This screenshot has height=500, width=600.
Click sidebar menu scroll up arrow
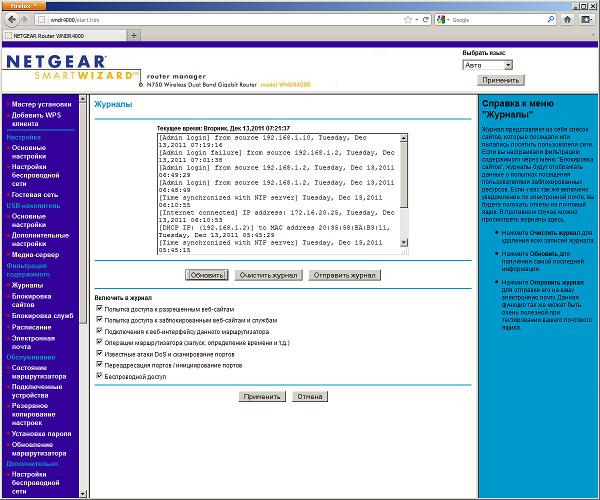[83, 99]
